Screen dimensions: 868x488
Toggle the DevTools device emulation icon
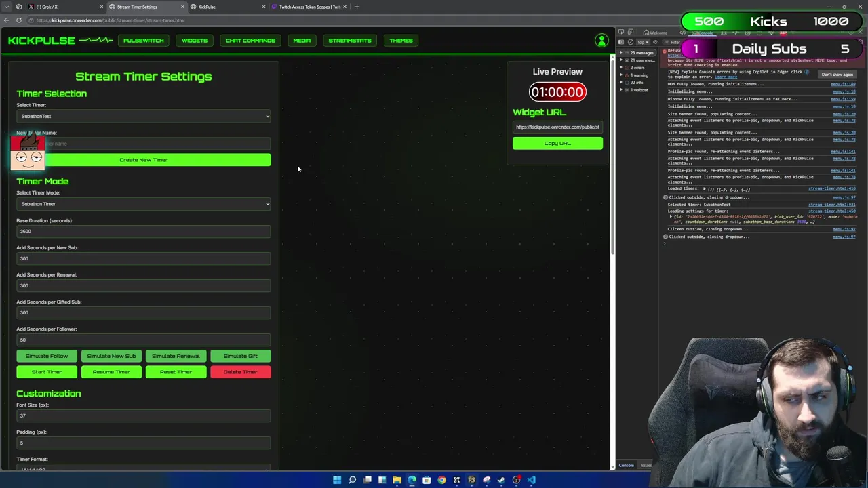629,33
